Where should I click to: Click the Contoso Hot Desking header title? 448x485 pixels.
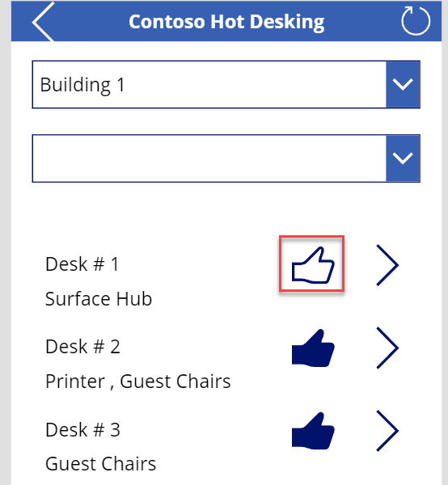coord(226,23)
